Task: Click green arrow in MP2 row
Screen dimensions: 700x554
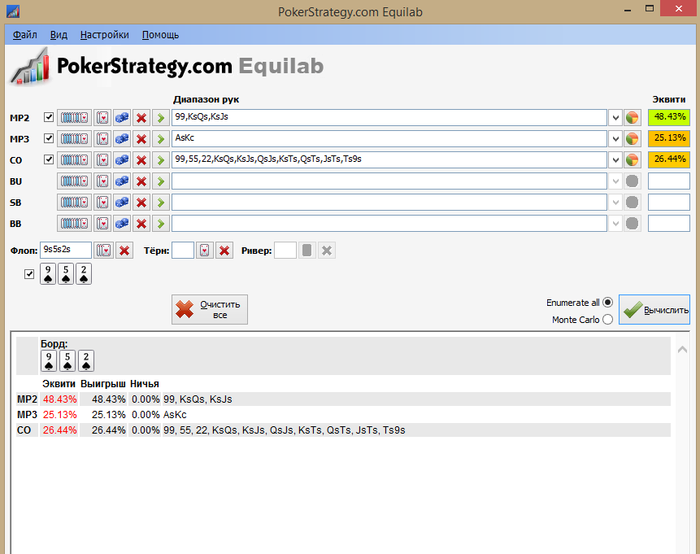Action: [x=161, y=118]
